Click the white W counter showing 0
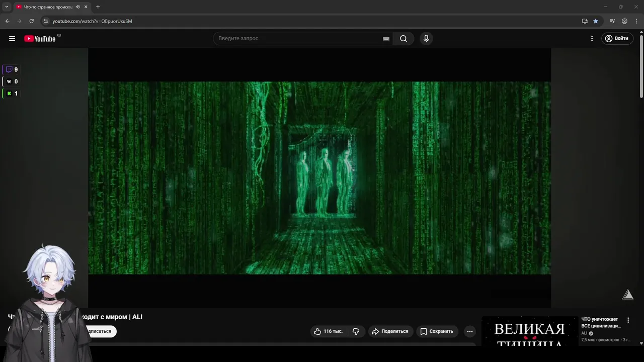 [x=11, y=81]
